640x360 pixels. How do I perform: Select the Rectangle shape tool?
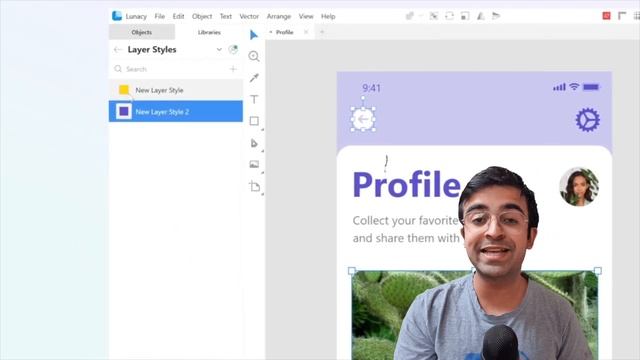click(x=254, y=121)
